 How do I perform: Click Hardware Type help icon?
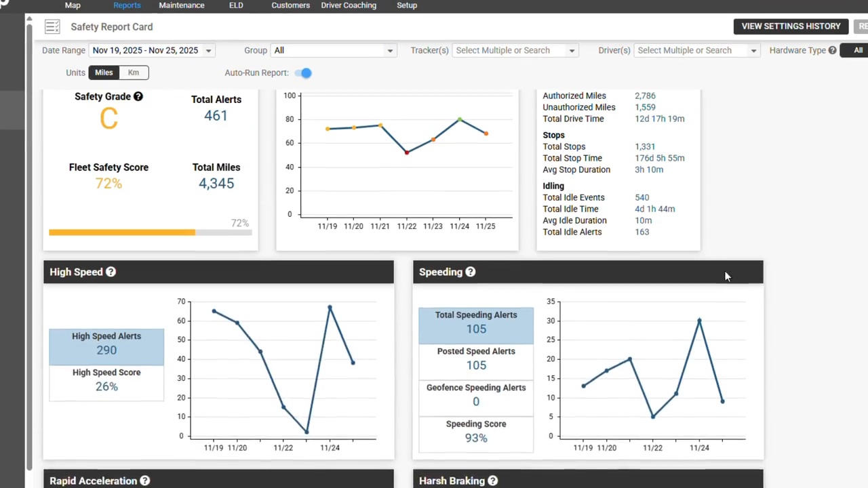(832, 50)
